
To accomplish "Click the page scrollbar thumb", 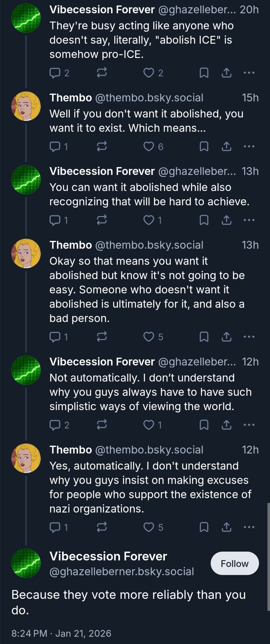I will 268,557.
